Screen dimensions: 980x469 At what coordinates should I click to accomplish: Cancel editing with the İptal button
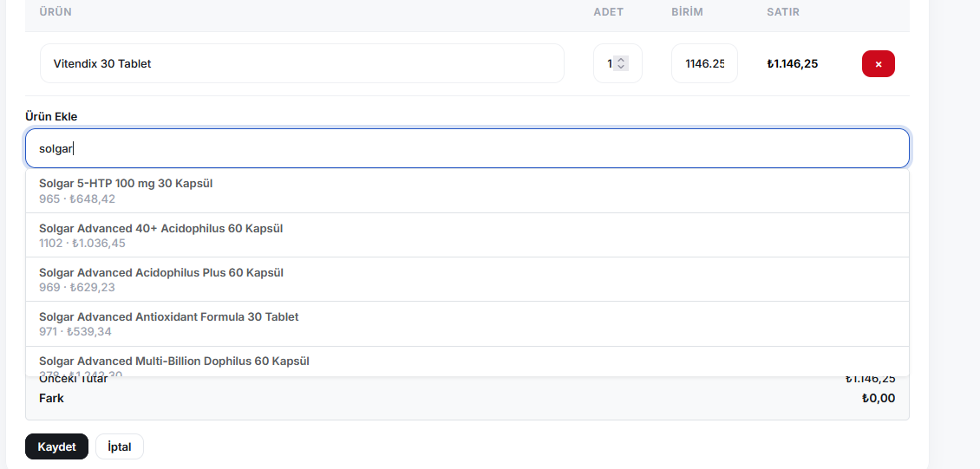click(x=120, y=446)
